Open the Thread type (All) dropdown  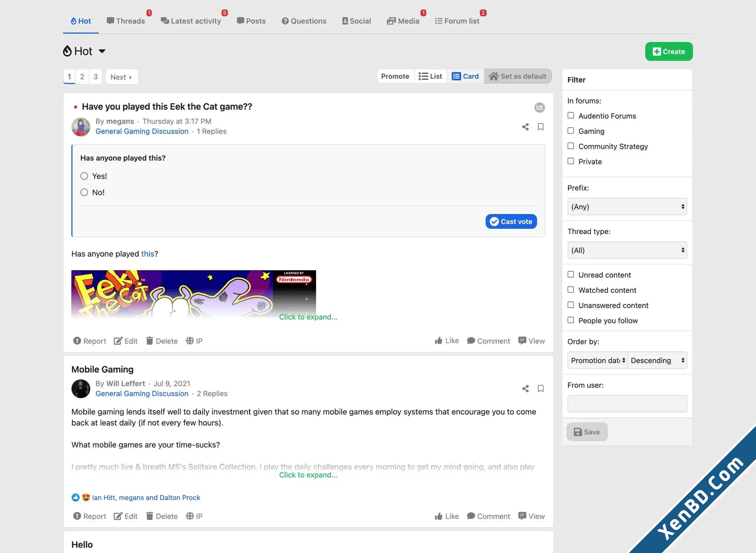pyautogui.click(x=627, y=250)
